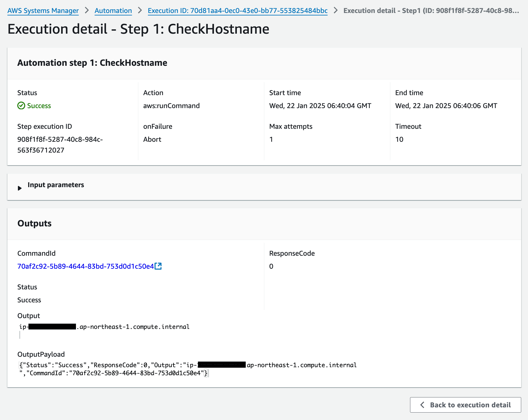Click the Automation step 1: CheckHostname header
The image size is (528, 420).
[x=92, y=63]
